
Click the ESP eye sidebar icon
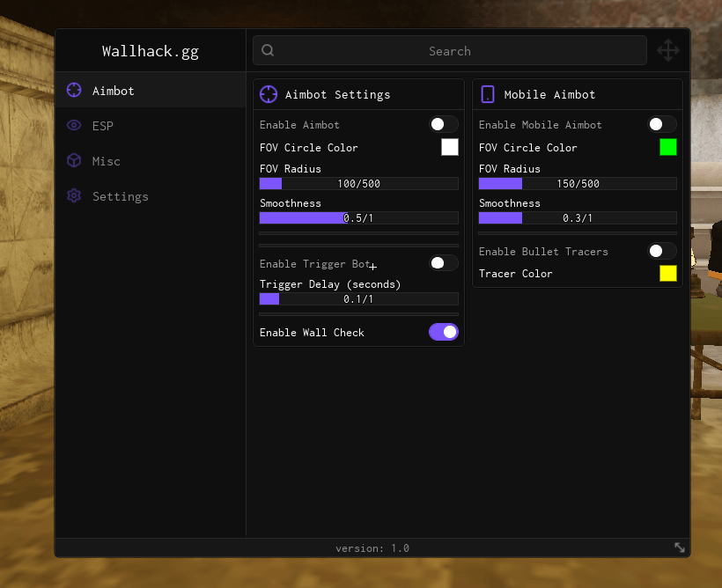(74, 125)
